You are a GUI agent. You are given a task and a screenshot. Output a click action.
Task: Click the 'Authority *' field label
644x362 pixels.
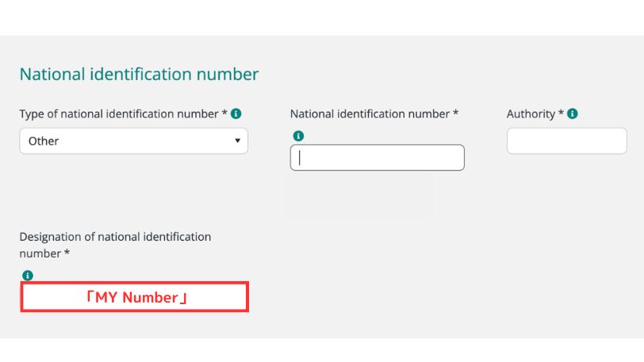[x=531, y=114]
